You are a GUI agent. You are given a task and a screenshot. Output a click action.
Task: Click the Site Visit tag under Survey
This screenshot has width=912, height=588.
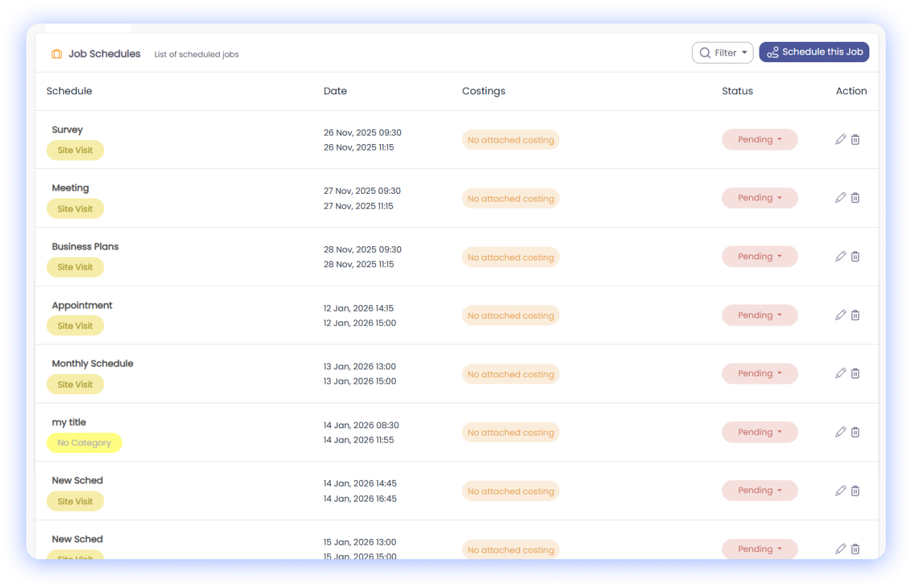75,150
